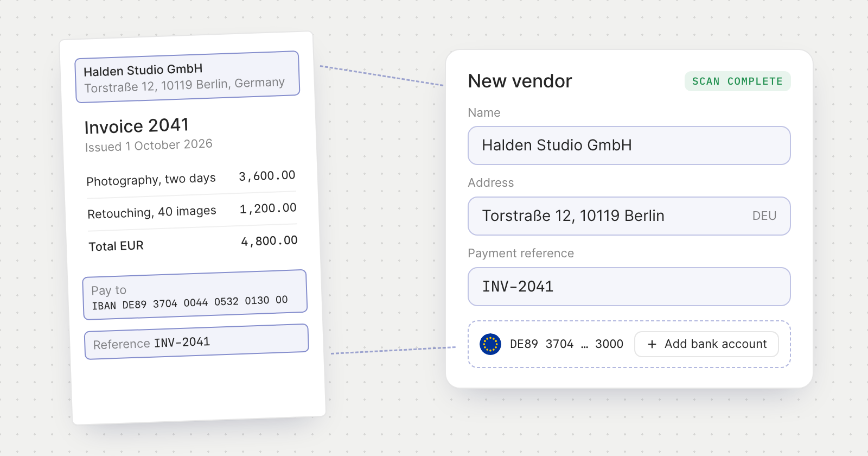Screen dimensions: 868x456
Task: Click the Retouching, 40 images line item
Action: 152,212
